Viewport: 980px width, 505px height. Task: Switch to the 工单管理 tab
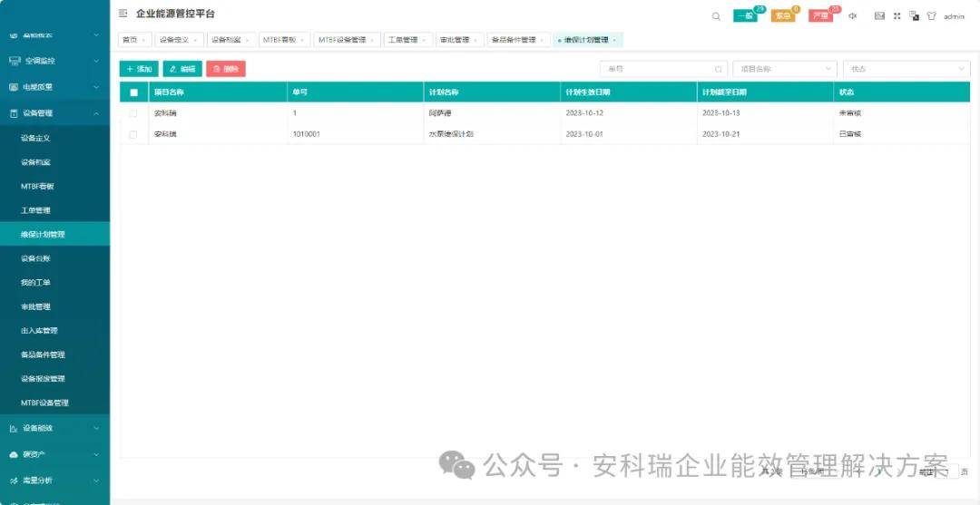pyautogui.click(x=406, y=40)
